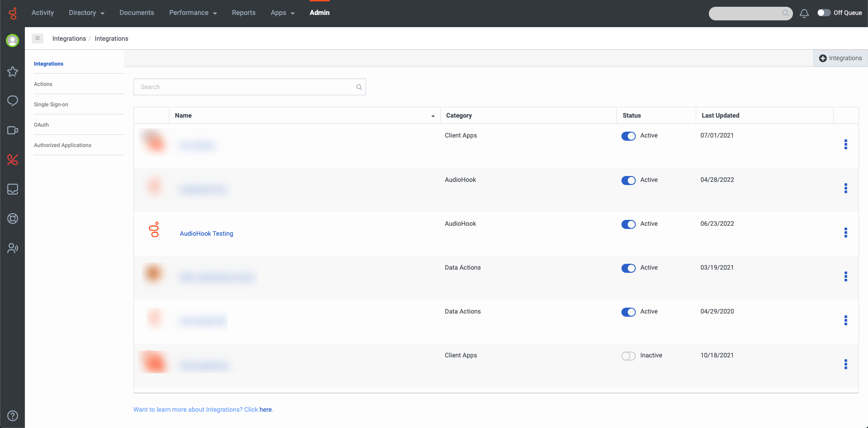The height and width of the screenshot is (428, 868).
Task: Enable the inactive Client Apps integration
Action: (628, 356)
